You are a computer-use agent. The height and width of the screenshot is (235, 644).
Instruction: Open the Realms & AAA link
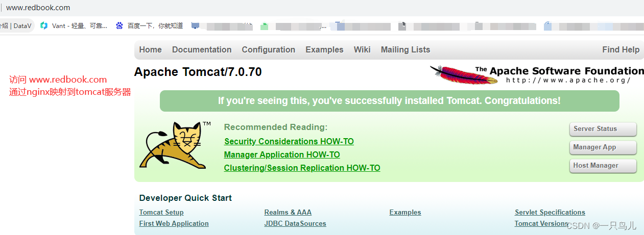[288, 212]
